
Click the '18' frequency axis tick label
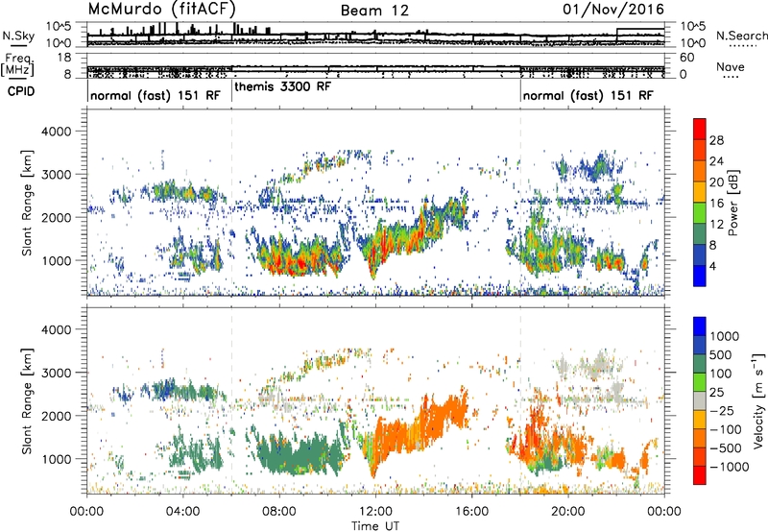point(63,58)
